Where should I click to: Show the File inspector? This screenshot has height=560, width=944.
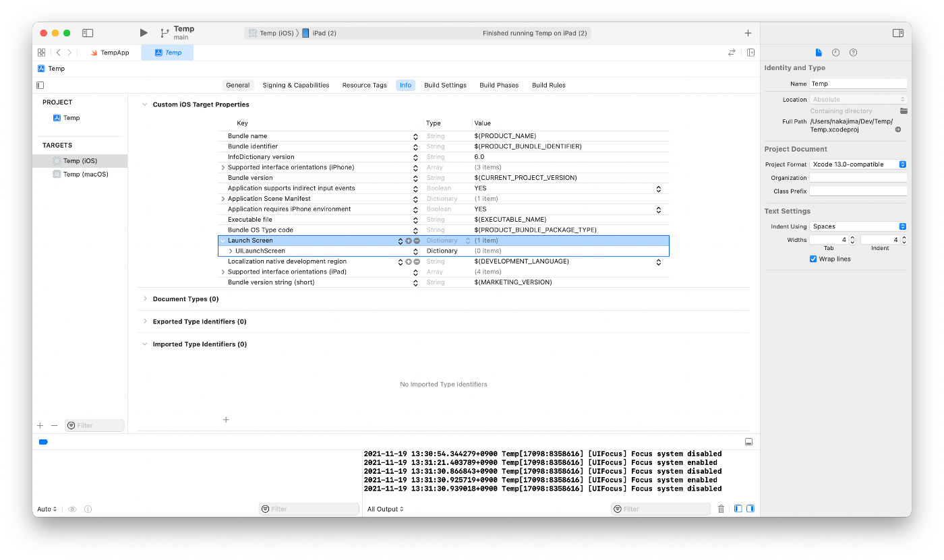click(819, 53)
